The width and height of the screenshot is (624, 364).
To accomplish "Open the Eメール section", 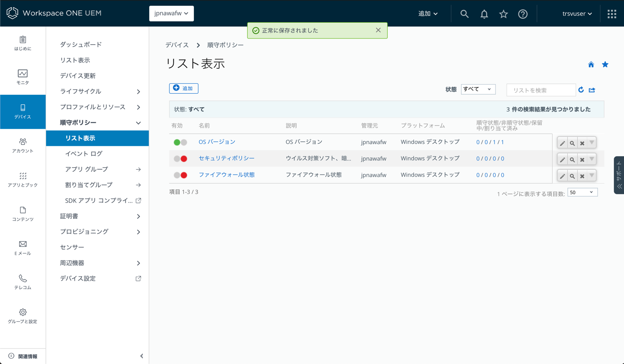I will coord(23,248).
